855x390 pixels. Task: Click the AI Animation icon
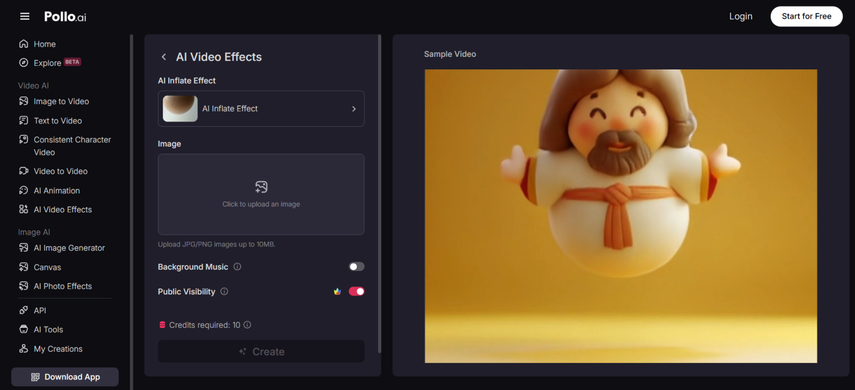tap(23, 190)
